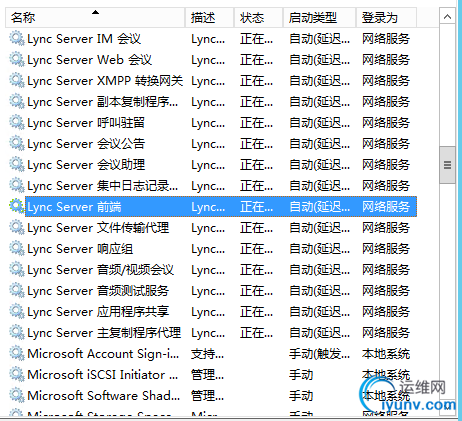The image size is (462, 421).
Task: Click the scrollbar up arrow button
Action: tap(447, 17)
